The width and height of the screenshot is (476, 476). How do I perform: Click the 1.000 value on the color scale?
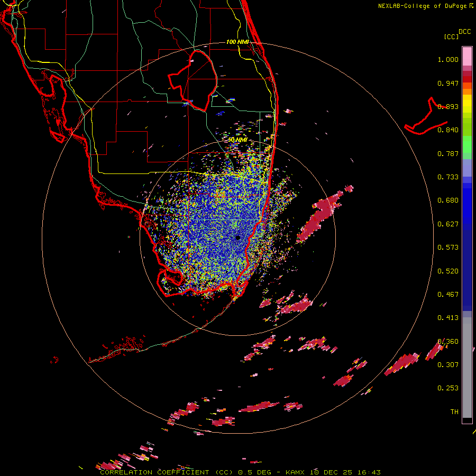coord(448,59)
